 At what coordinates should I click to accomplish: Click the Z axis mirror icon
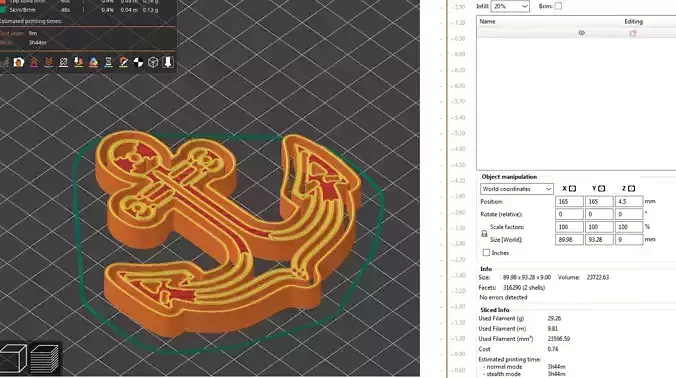(x=632, y=188)
